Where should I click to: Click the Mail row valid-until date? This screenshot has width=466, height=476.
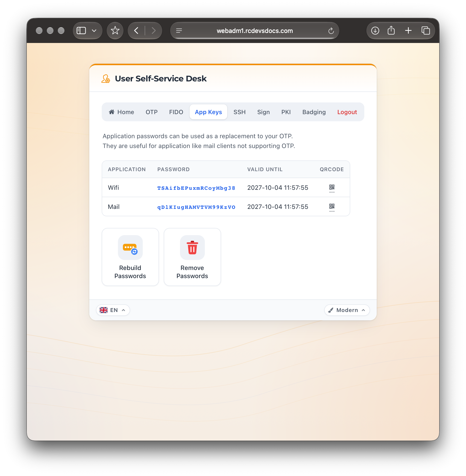tap(278, 207)
